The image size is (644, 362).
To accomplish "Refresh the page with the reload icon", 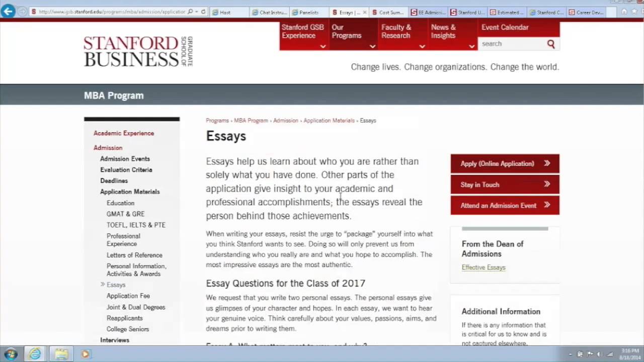I will click(203, 12).
